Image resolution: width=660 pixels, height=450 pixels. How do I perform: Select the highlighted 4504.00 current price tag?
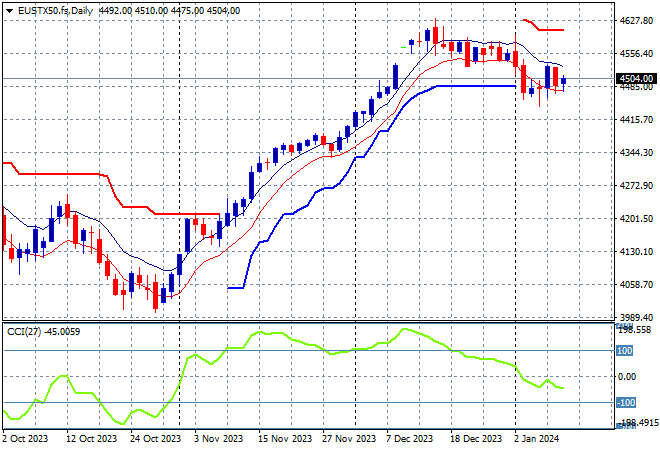click(x=637, y=79)
